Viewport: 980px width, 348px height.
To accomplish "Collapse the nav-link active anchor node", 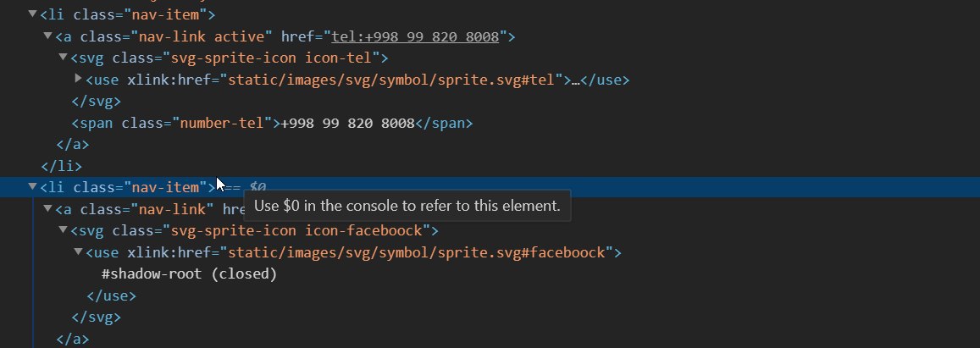I will 48,36.
